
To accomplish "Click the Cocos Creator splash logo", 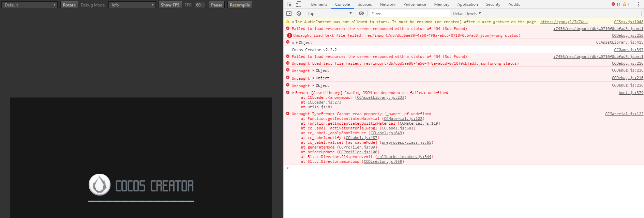I will click(141, 185).
